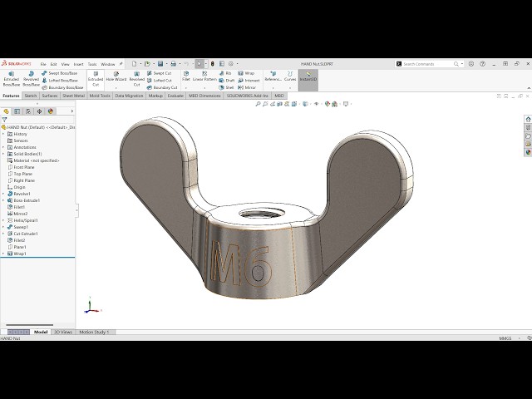This screenshot has height=399, width=532.
Task: Switch to Motion Study 1 tab
Action: pos(94,332)
